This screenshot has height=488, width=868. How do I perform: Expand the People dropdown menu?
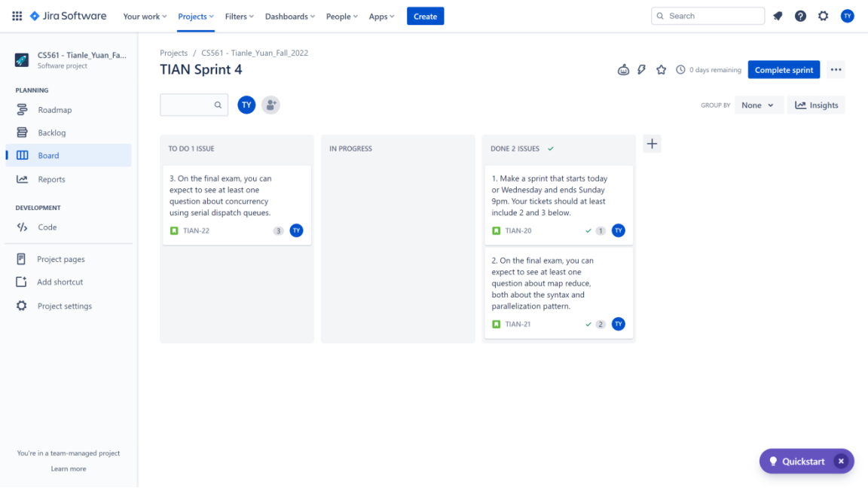tap(341, 16)
